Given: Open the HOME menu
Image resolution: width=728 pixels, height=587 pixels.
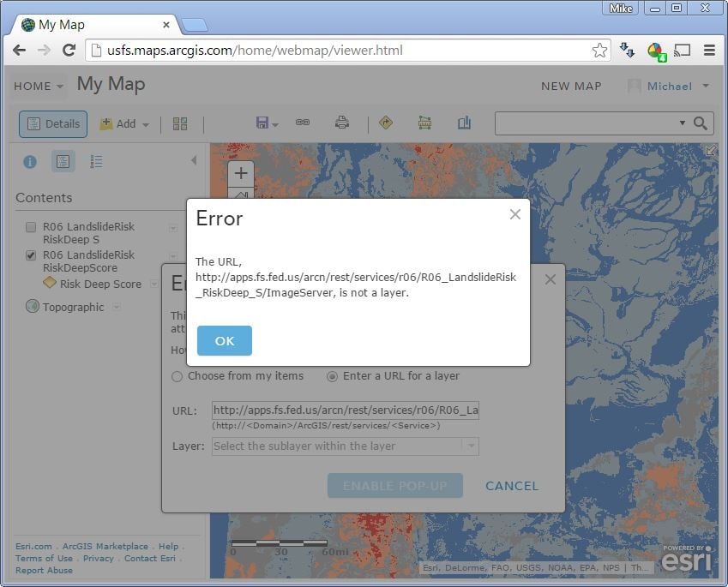Looking at the screenshot, I should click(x=39, y=87).
